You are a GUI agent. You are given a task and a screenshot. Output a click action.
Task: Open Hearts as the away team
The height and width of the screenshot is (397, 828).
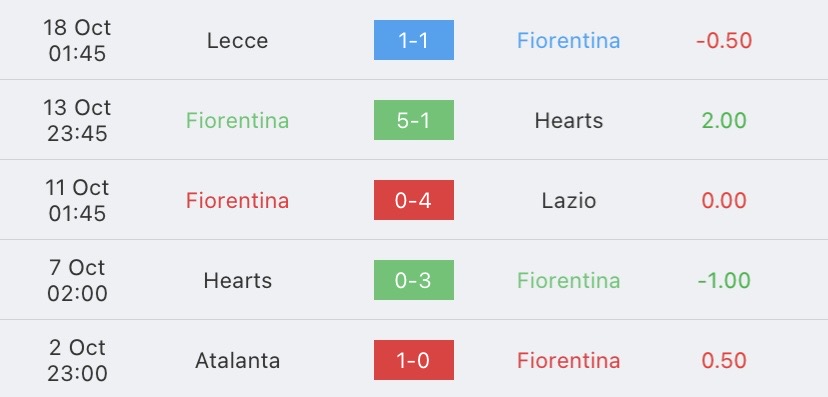(x=568, y=120)
